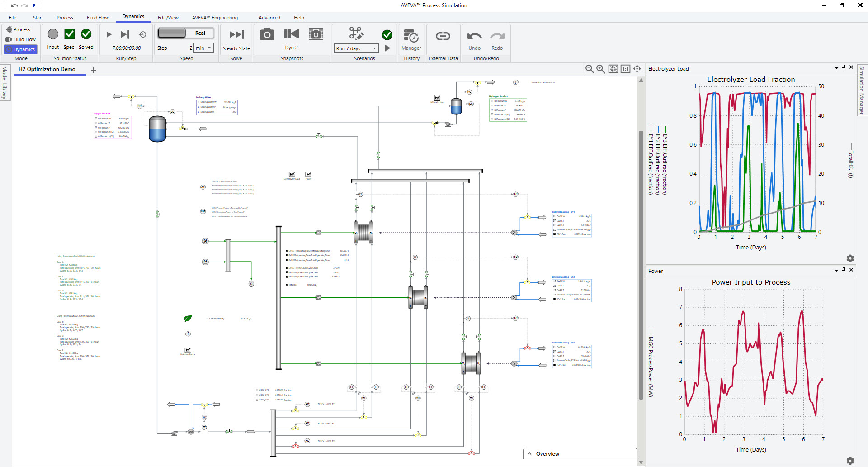Image resolution: width=868 pixels, height=467 pixels.
Task: Toggle the Spec status checkbox
Action: pos(69,34)
